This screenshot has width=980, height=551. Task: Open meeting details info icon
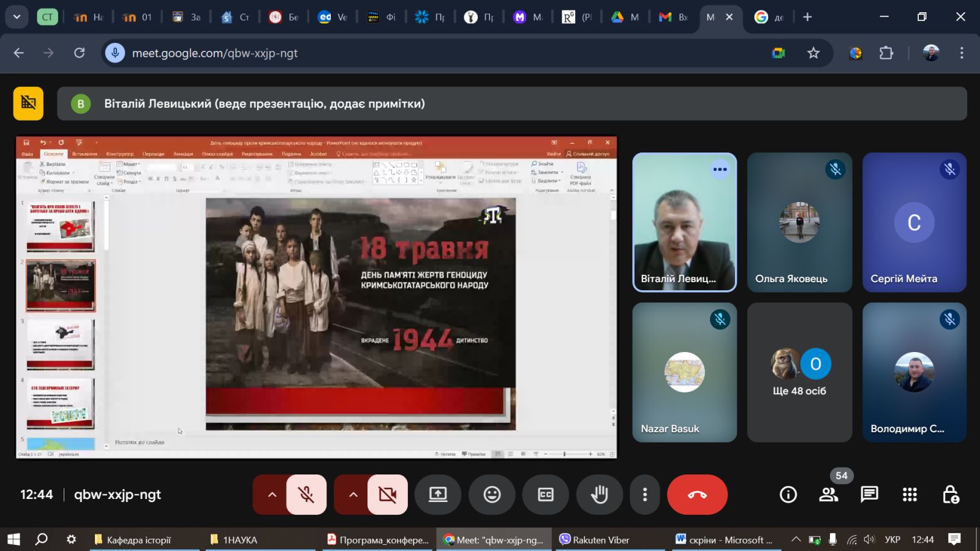click(x=788, y=495)
